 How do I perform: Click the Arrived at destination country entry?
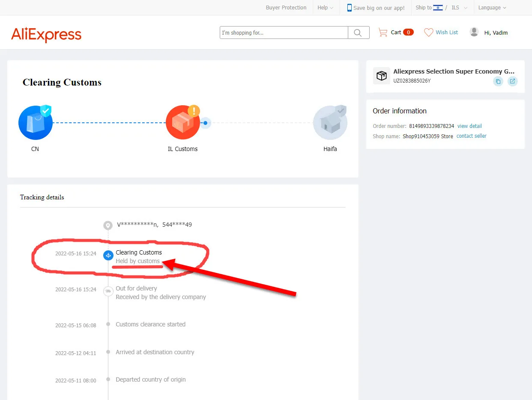click(x=155, y=352)
